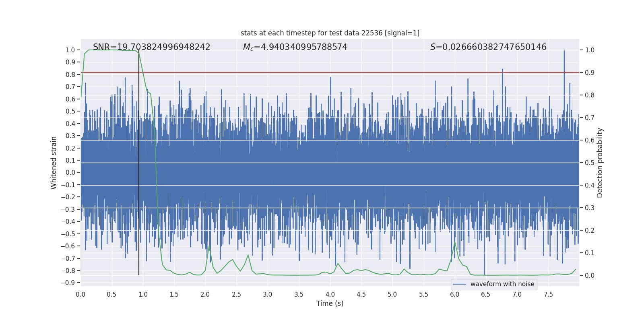Click the left axis tick label 0.2

[70, 148]
